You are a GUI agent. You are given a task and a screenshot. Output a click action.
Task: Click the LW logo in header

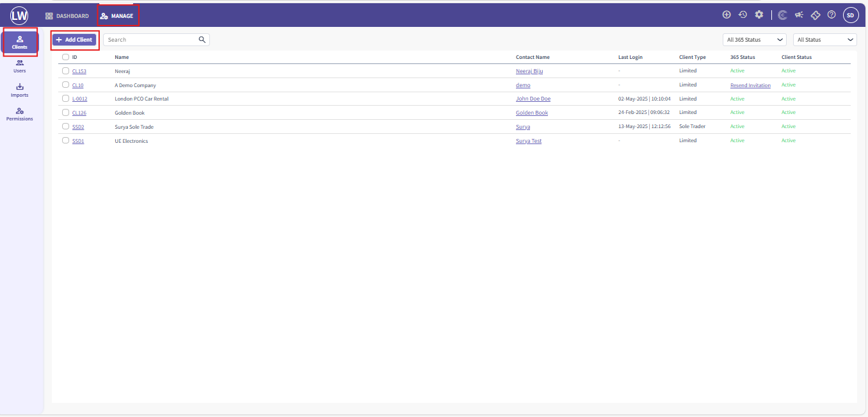point(19,15)
